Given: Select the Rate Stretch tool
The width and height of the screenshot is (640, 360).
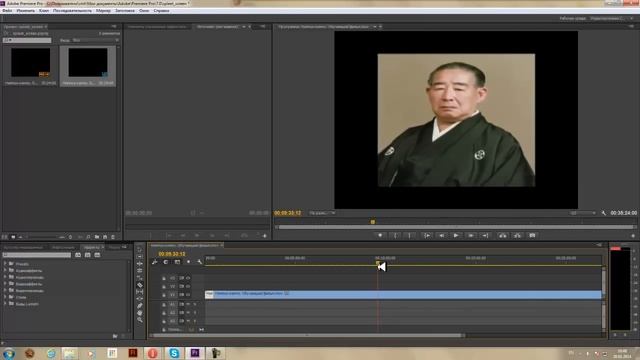Looking at the screenshot, I should coord(140,278).
